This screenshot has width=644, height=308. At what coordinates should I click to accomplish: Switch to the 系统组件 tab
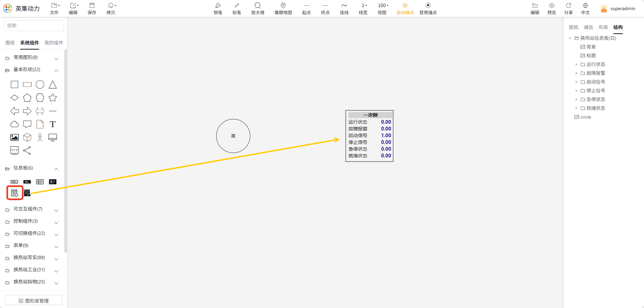[x=30, y=43]
